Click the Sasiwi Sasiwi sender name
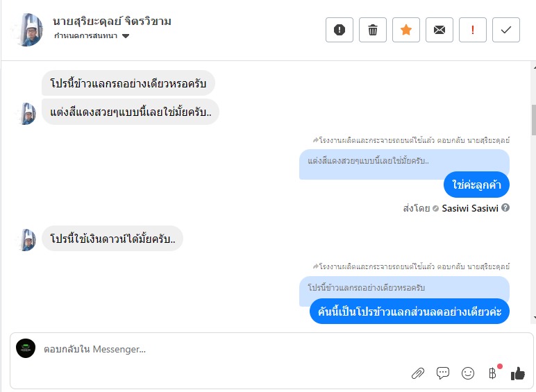Image resolution: width=536 pixels, height=392 pixels. (x=470, y=207)
